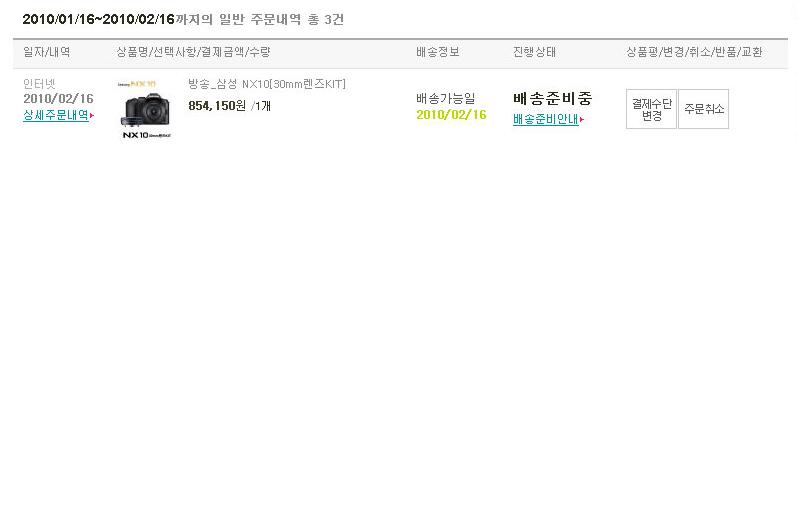The height and width of the screenshot is (512, 797).
Task: Click the quantity text /1개
Action: tap(261, 106)
